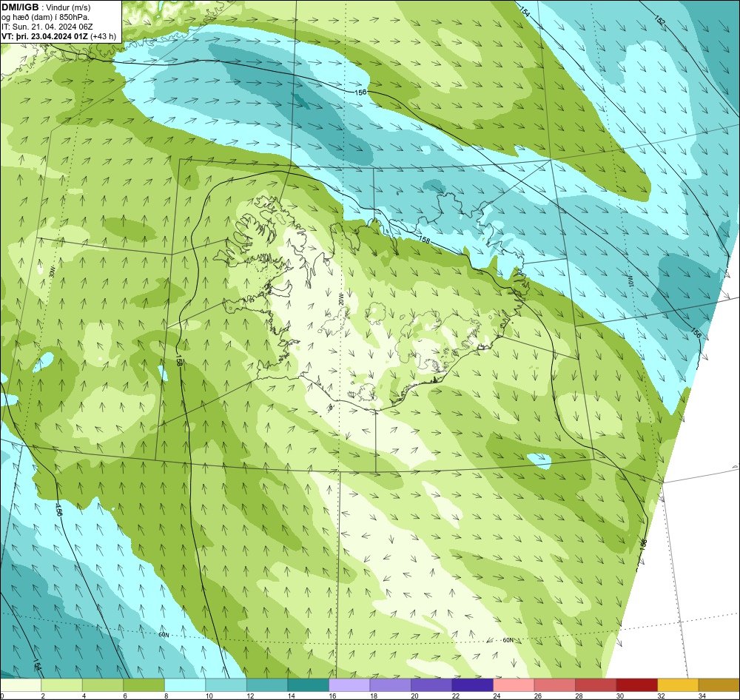Image resolution: width=740 pixels, height=700 pixels.
Task: Click the '20W' longitude label over Iceland
Action: pyautogui.click(x=340, y=298)
